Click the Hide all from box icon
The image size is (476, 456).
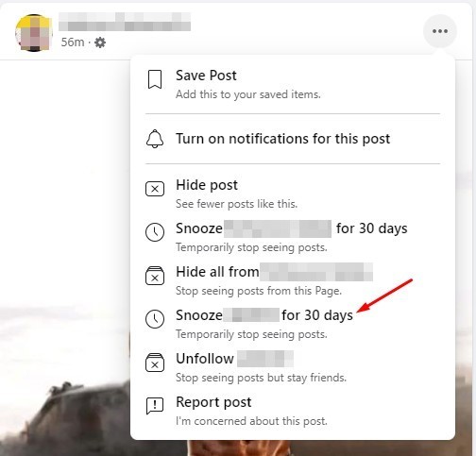(x=155, y=276)
